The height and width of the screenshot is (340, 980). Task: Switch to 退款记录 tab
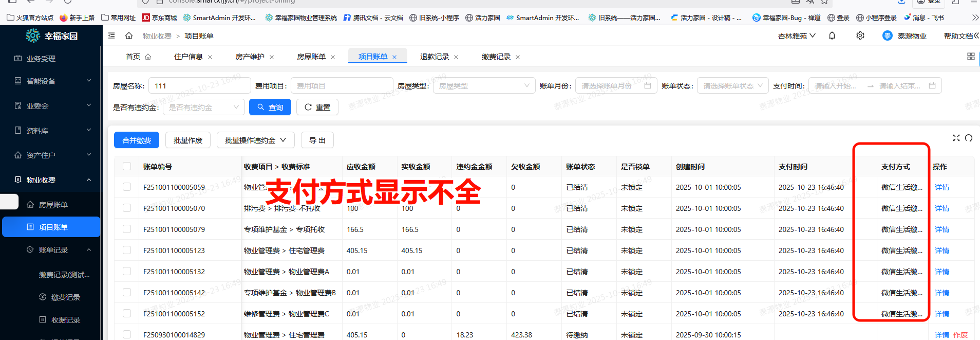(435, 57)
